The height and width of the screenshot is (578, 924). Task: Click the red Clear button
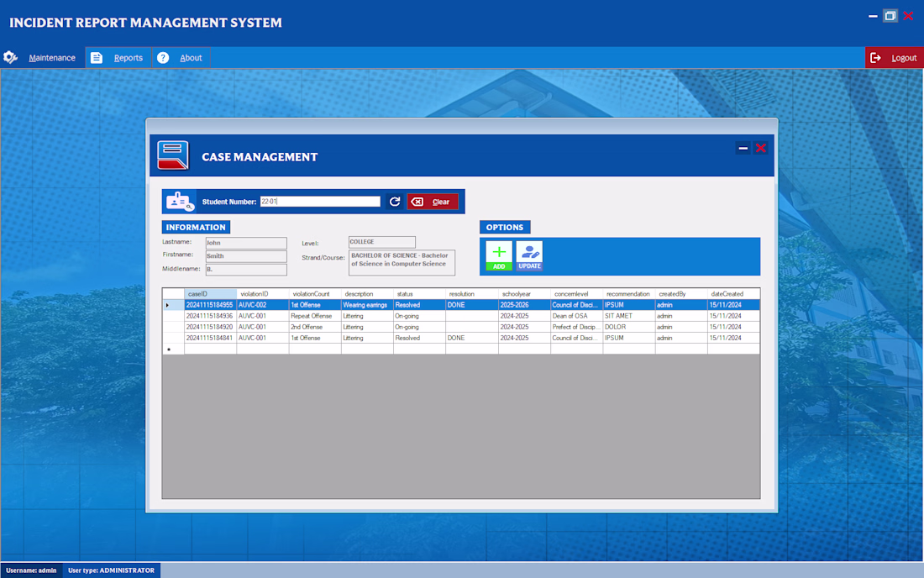click(x=433, y=202)
